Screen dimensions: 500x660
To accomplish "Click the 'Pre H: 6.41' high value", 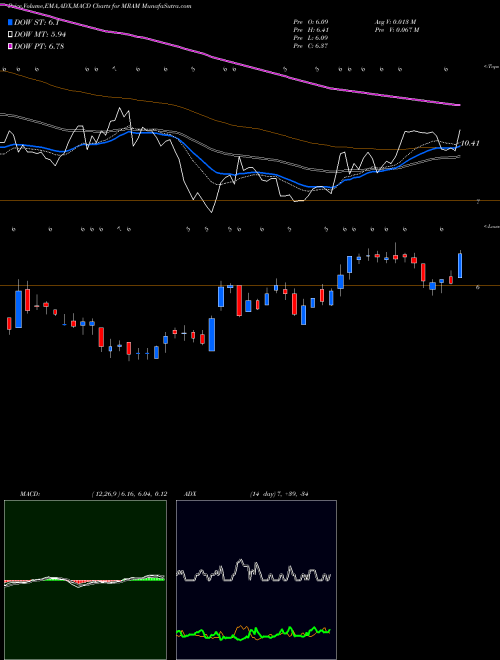I will (x=311, y=30).
